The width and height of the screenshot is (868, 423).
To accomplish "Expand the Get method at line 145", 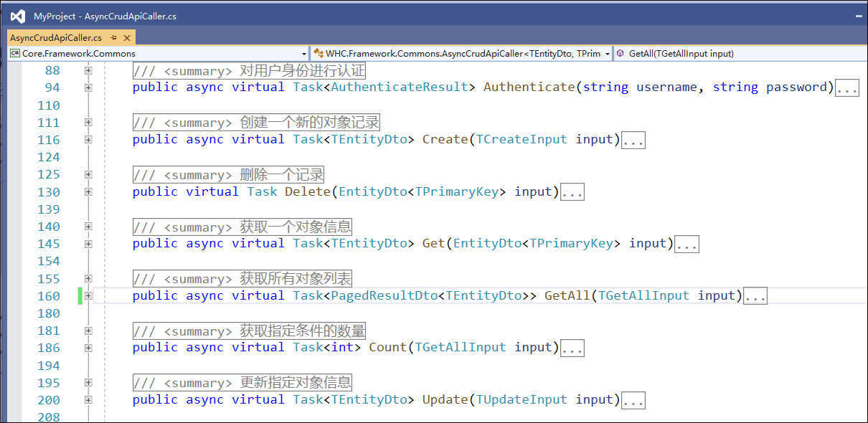I will coord(88,244).
